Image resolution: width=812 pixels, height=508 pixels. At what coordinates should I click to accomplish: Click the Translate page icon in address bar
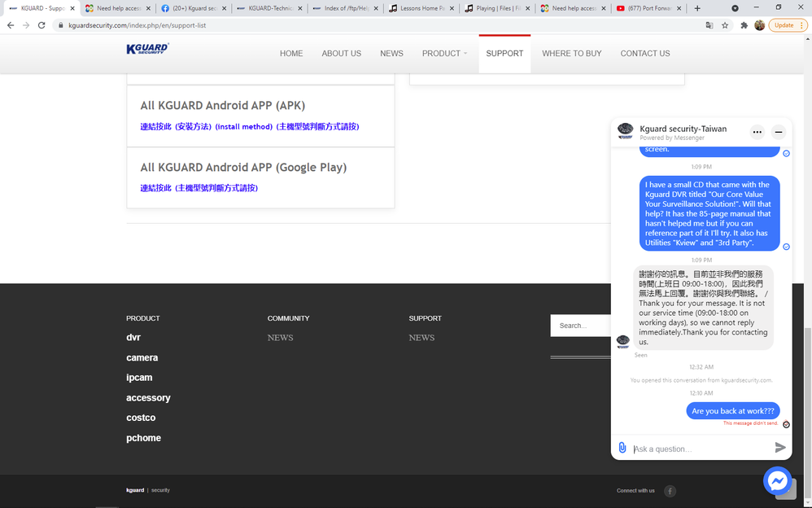pyautogui.click(x=709, y=25)
